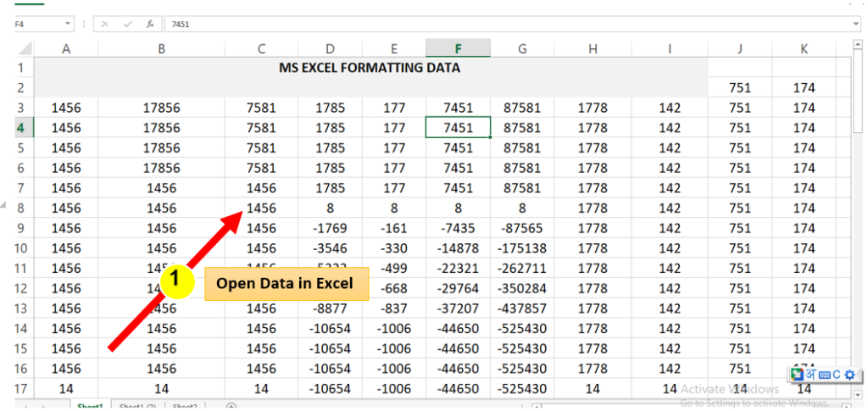Click the vertical scrollbar down arrow
The height and width of the screenshot is (411, 868).
point(858,392)
